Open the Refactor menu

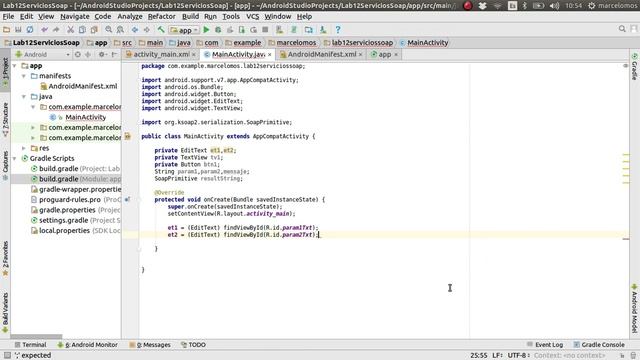click(162, 16)
